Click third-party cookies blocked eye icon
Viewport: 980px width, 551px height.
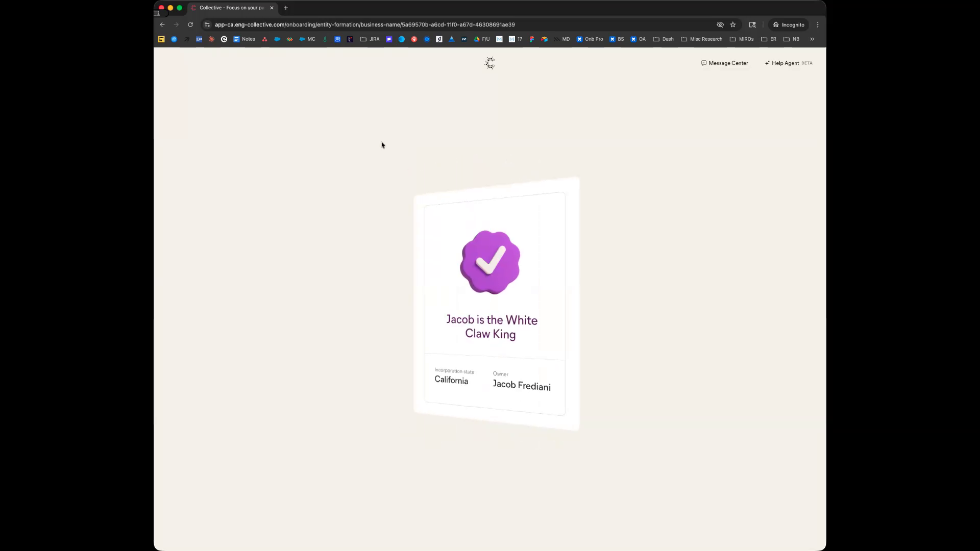[x=720, y=24]
